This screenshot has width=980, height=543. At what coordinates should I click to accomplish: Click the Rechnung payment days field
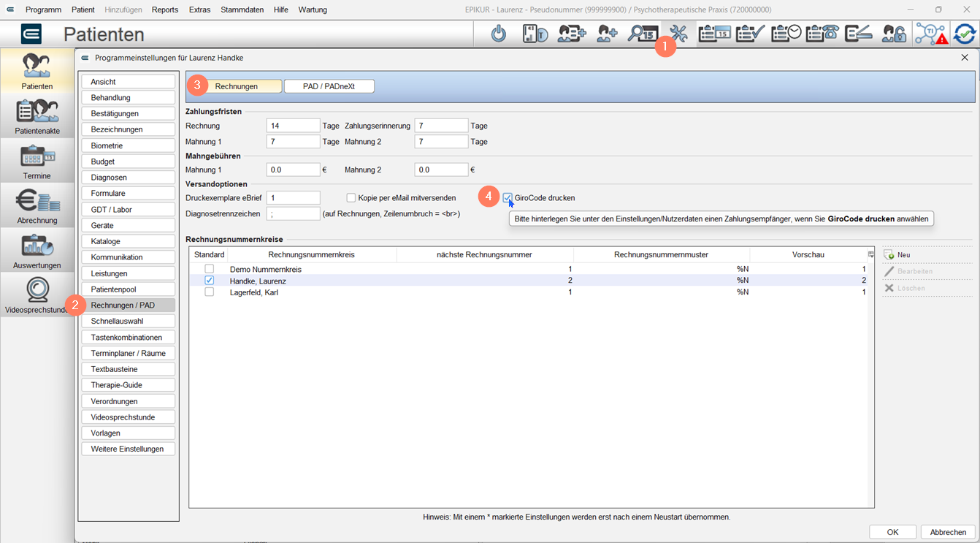coord(294,126)
